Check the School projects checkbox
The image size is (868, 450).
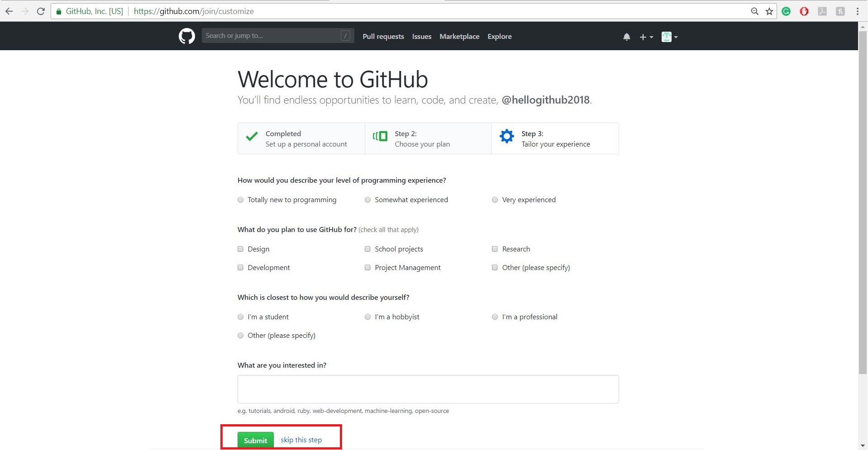[x=367, y=249]
